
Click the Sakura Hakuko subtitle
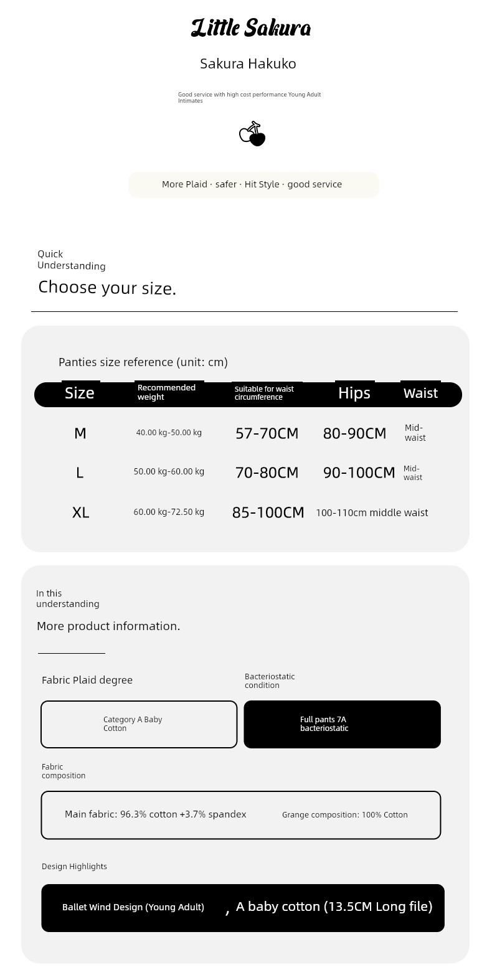click(248, 64)
